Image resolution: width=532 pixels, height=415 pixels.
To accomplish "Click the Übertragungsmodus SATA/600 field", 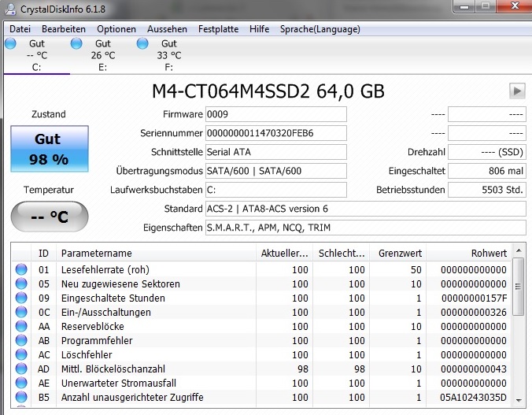I will [276, 171].
